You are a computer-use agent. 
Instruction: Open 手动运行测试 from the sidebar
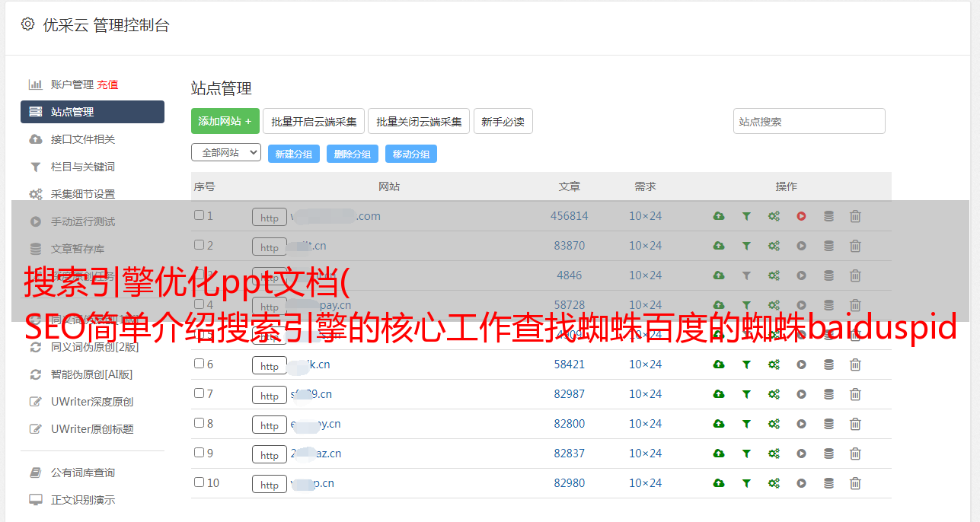tap(83, 221)
